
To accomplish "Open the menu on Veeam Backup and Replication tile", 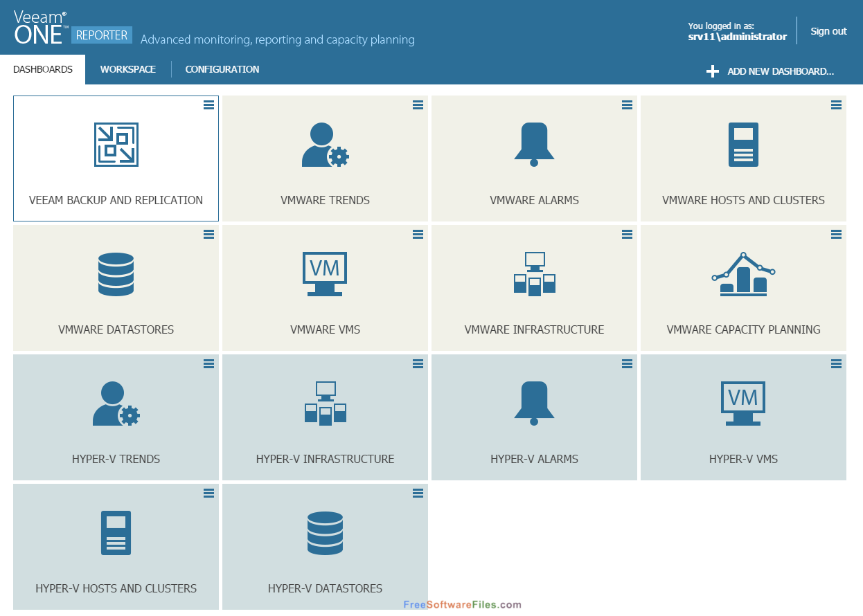I will point(208,105).
